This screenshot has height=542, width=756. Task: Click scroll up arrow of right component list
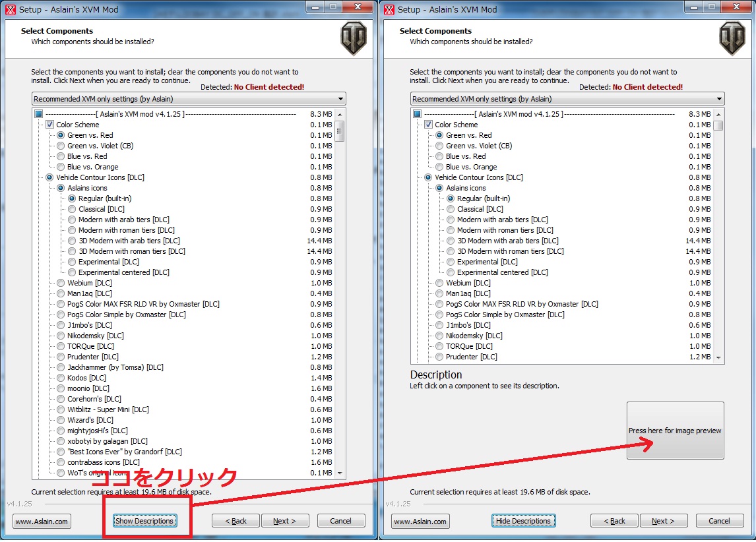[x=718, y=114]
